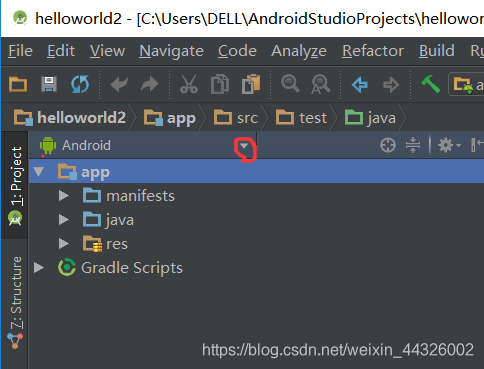The width and height of the screenshot is (484, 369).
Task: Click the blue Back navigation arrow
Action: pos(360,84)
